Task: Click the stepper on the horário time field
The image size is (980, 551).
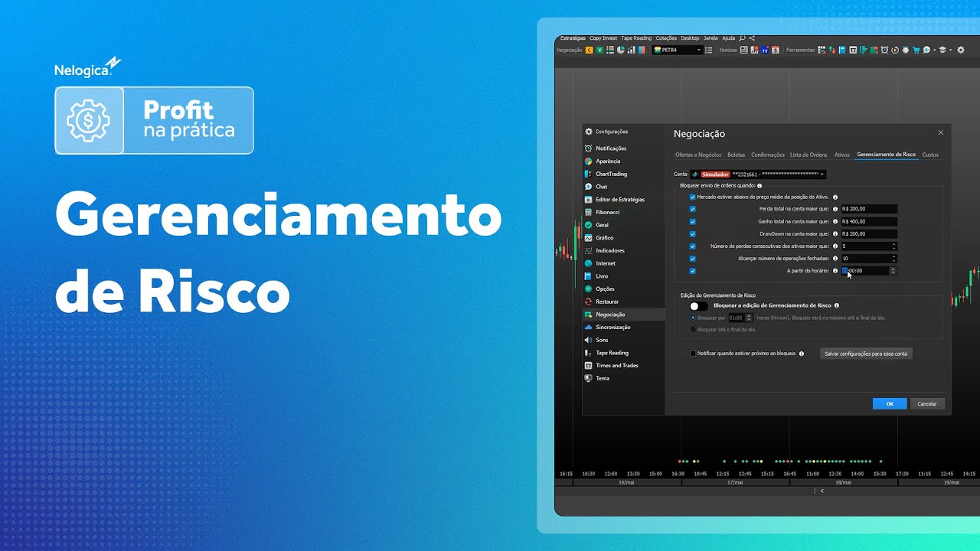Action: (x=893, y=271)
